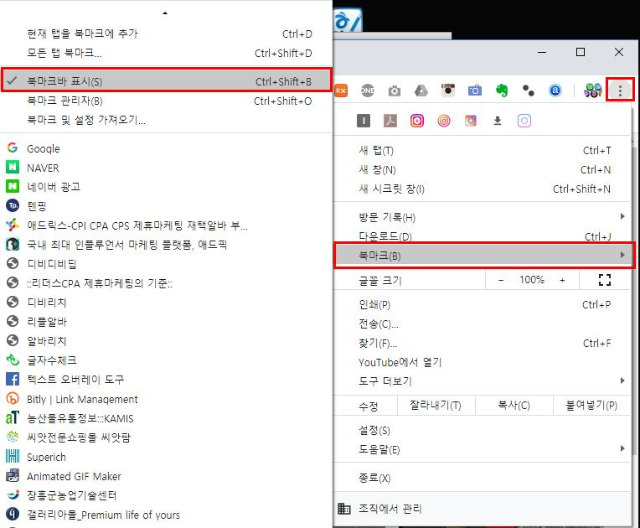The image size is (640, 528).
Task: Click the blue camera screenshot extension icon
Action: tap(475, 90)
